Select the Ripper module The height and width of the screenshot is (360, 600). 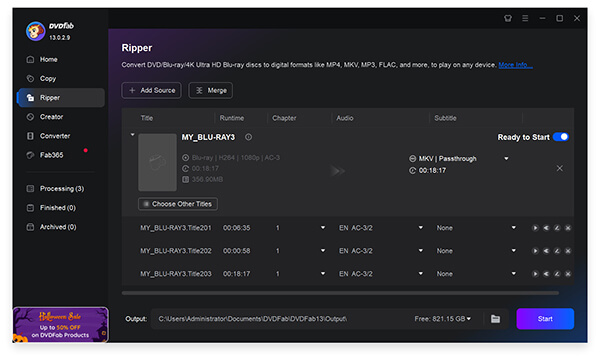pyautogui.click(x=60, y=98)
